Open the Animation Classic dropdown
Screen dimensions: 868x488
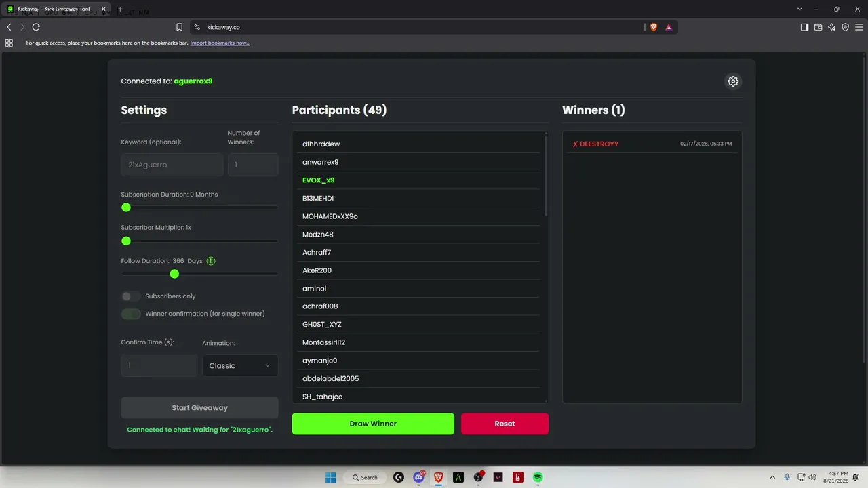tap(240, 365)
